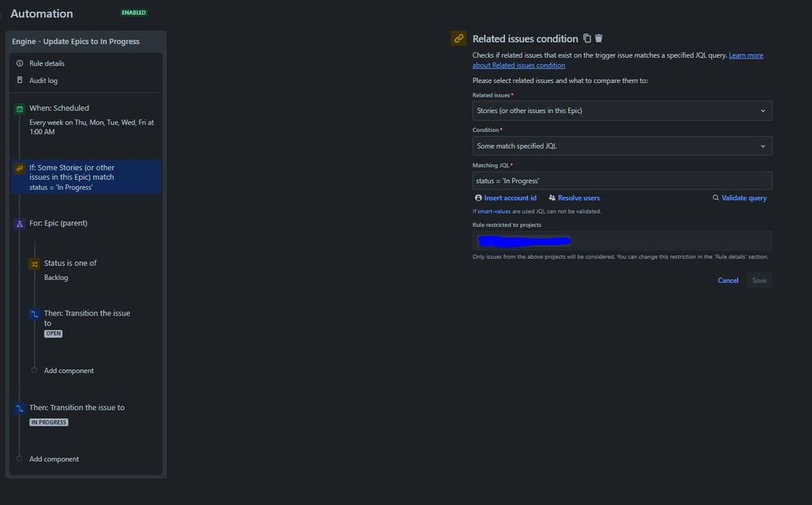Click the Audit log icon
Viewport: 812px width, 505px height.
[18, 79]
